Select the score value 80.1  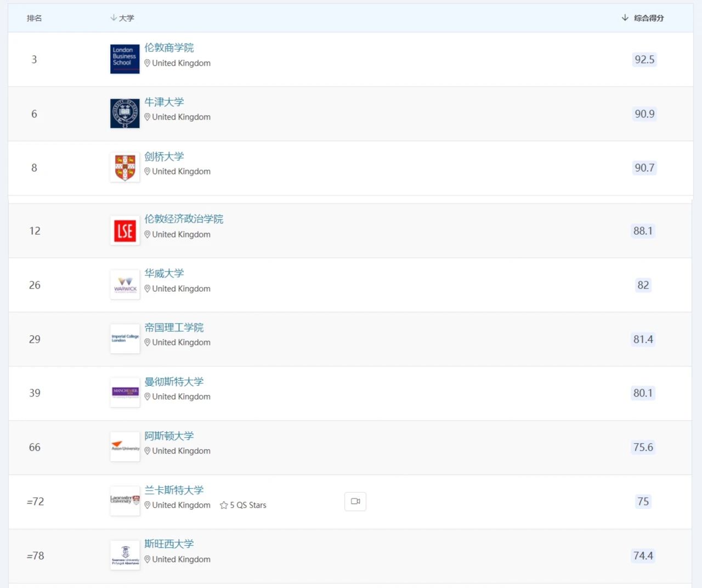[x=643, y=393]
